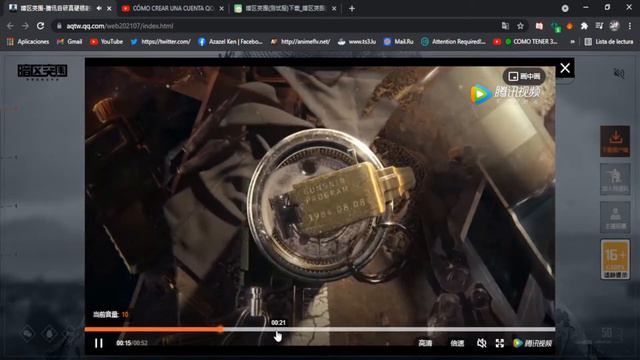Viewport: 640px width, 360px height.
Task: Open the YouTube bookmark
Action: click(x=107, y=42)
